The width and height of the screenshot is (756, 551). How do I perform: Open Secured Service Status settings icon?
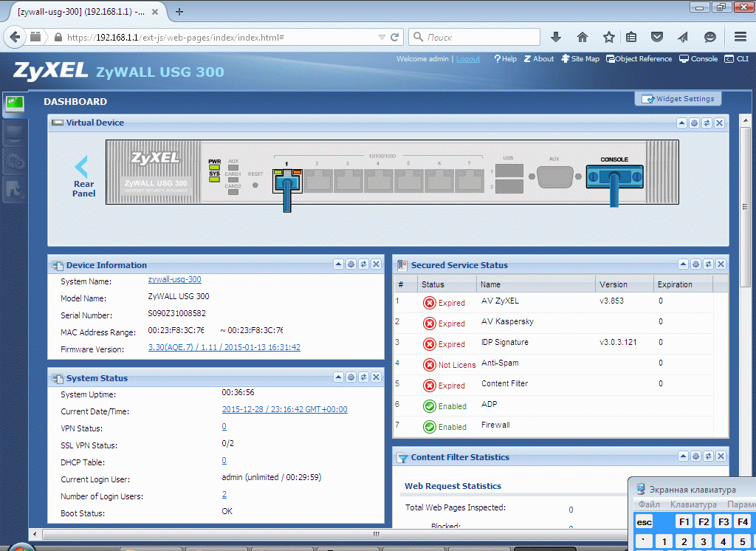coord(695,264)
